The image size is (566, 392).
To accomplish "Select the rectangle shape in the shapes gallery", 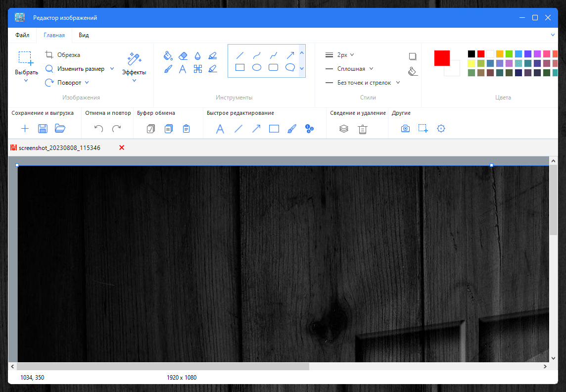I will click(239, 67).
